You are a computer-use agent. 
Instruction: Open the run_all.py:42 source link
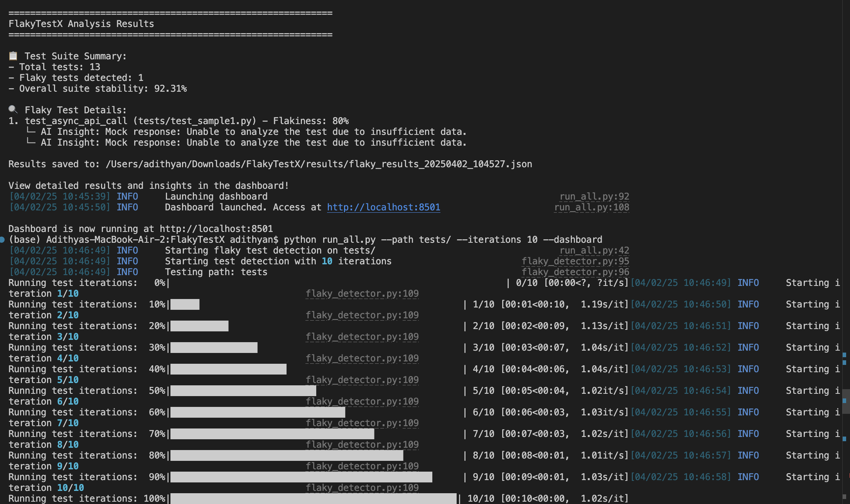point(594,250)
